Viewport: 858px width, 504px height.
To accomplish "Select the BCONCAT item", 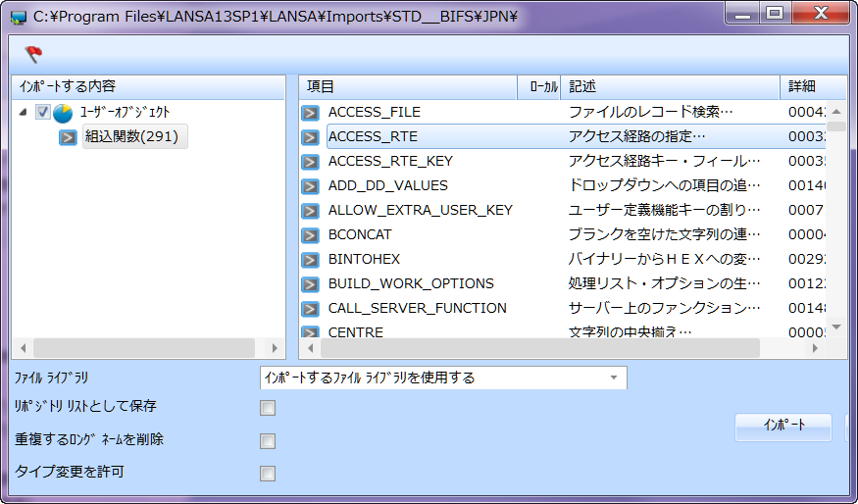I will pos(360,235).
